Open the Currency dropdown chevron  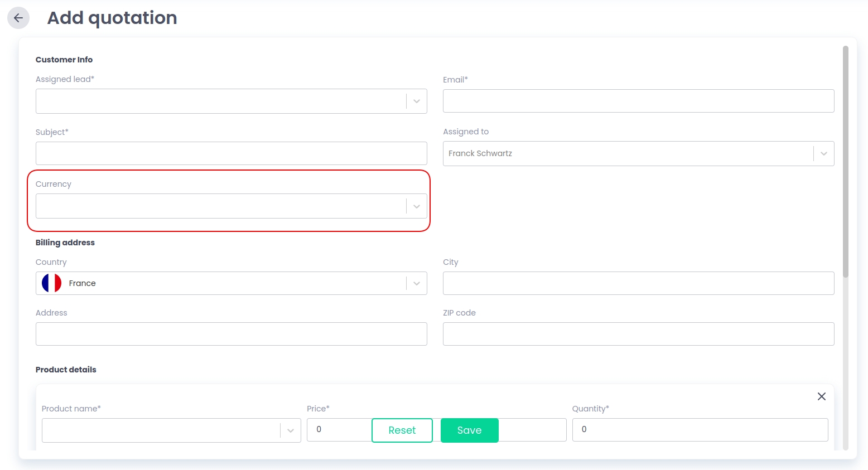point(416,206)
